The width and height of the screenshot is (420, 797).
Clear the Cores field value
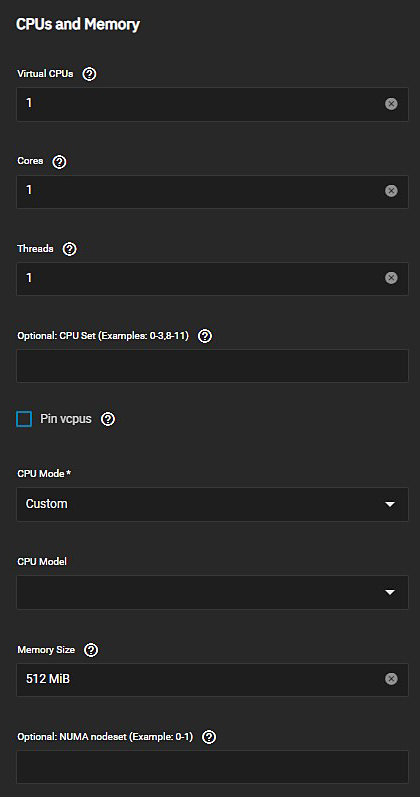point(391,191)
